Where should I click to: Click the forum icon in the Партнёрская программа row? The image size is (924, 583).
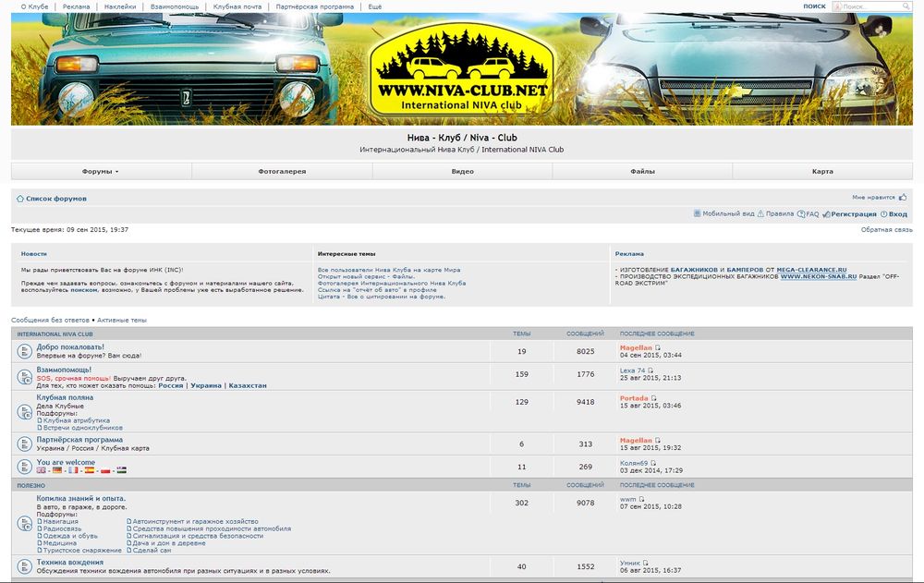(24, 443)
